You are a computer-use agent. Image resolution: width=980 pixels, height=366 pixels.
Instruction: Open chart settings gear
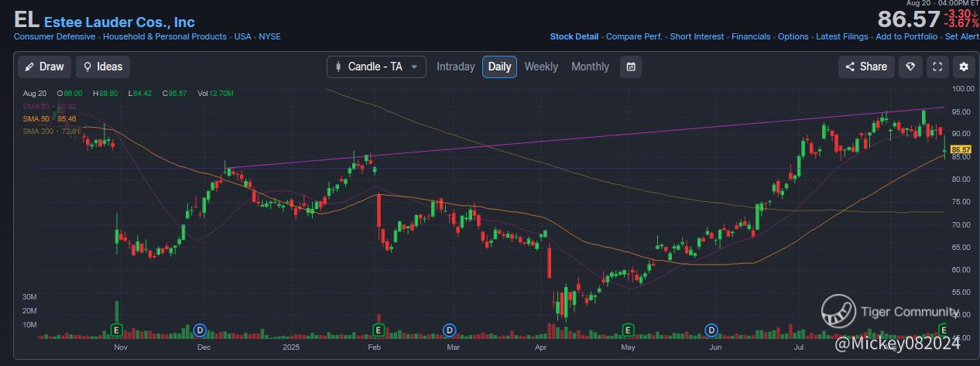[964, 67]
